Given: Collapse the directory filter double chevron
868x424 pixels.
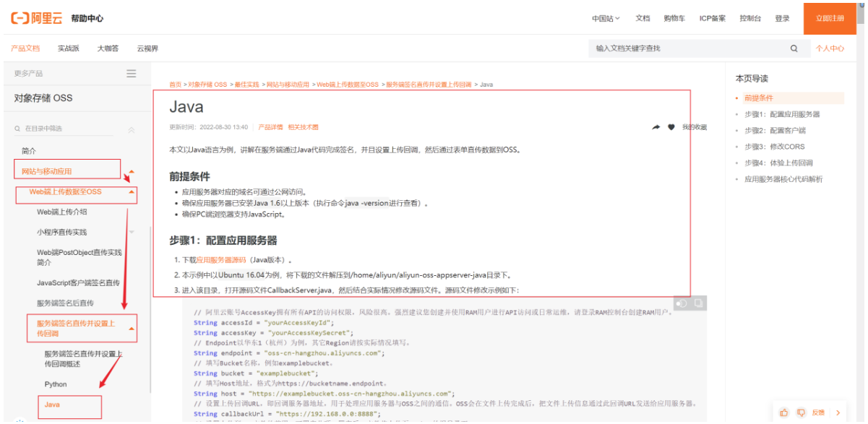Looking at the screenshot, I should click(131, 129).
